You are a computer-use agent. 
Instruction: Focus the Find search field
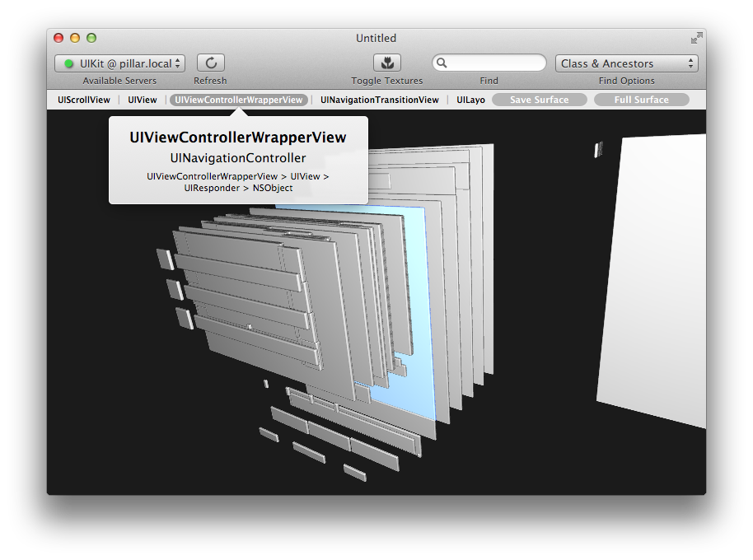(x=489, y=63)
